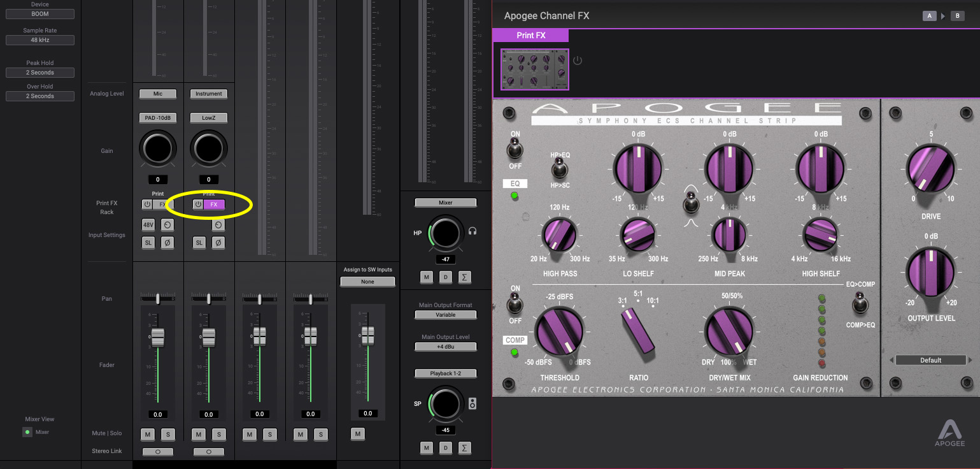This screenshot has height=469, width=980.
Task: Open FX for the Mic channel
Action: (x=163, y=205)
